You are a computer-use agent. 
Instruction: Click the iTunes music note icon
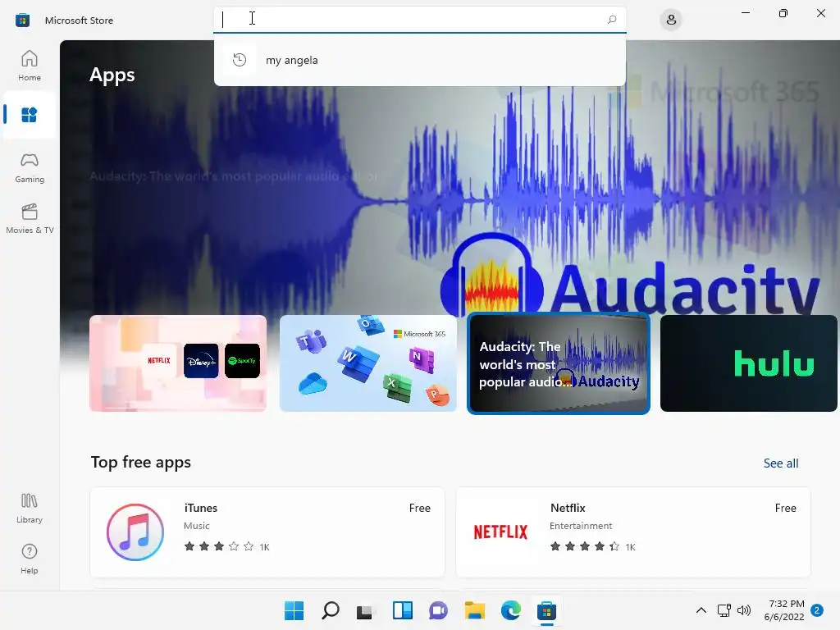pyautogui.click(x=135, y=532)
